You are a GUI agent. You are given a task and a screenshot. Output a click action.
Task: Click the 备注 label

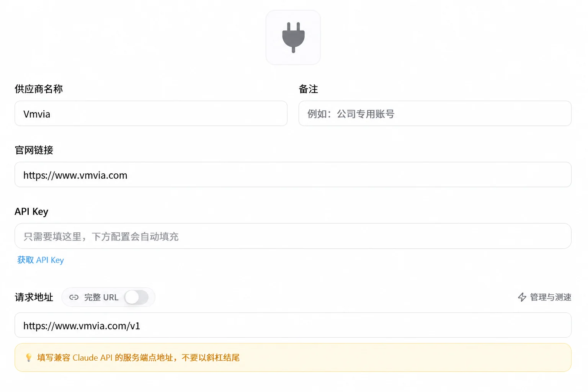(x=309, y=89)
